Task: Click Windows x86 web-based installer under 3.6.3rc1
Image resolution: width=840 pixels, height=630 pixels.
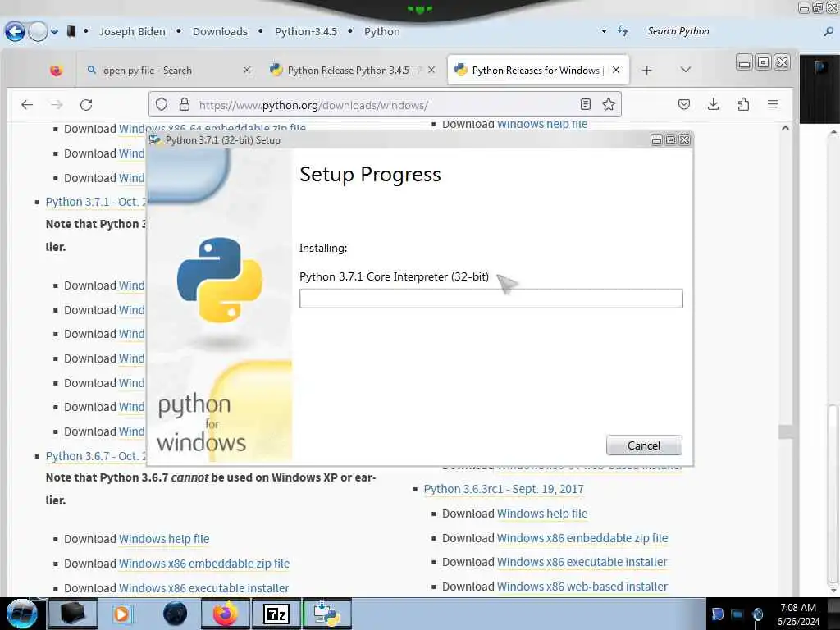Action: tap(582, 587)
